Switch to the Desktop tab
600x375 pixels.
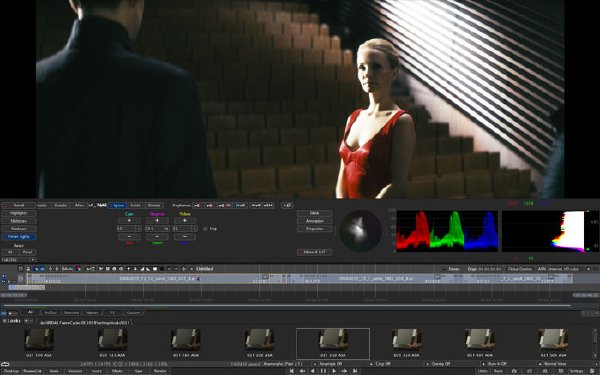tap(11, 371)
